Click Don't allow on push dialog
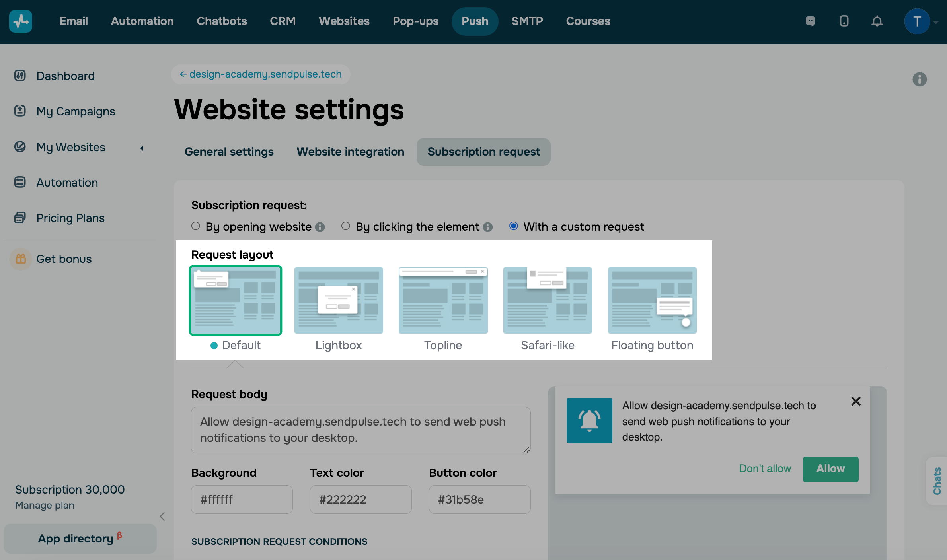The height and width of the screenshot is (560, 947). click(x=765, y=468)
